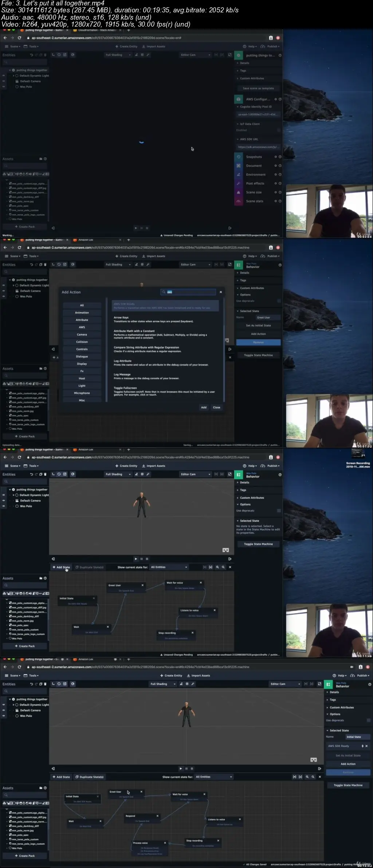Click Toggle State Machine in the 00:11:46 frame
The width and height of the screenshot is (373, 868).
258,544
